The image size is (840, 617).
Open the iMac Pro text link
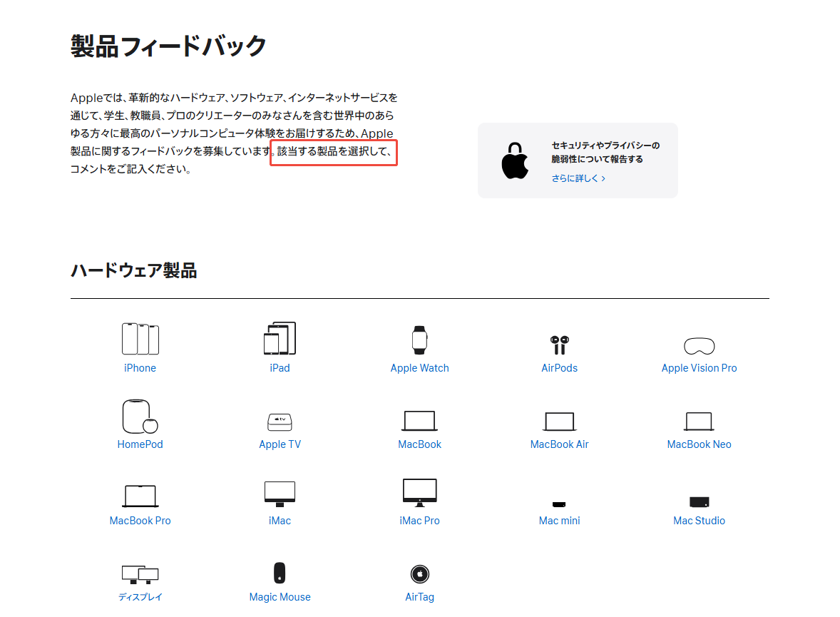419,521
